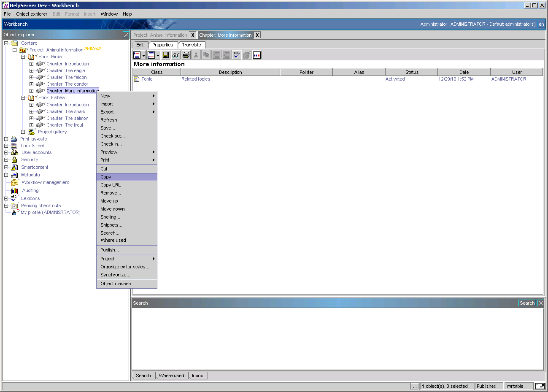Open preview with the eyeglasses toolbar icon
Image resolution: width=548 pixels, height=392 pixels.
[x=175, y=55]
